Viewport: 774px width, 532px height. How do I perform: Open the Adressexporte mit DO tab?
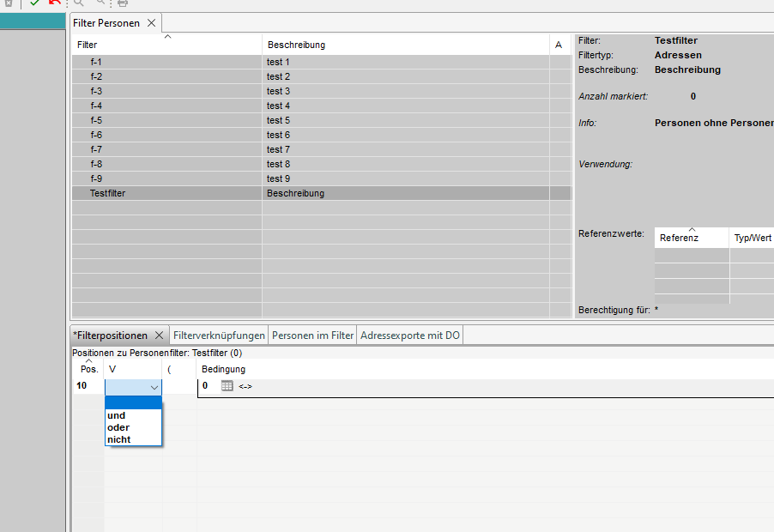[x=409, y=336]
